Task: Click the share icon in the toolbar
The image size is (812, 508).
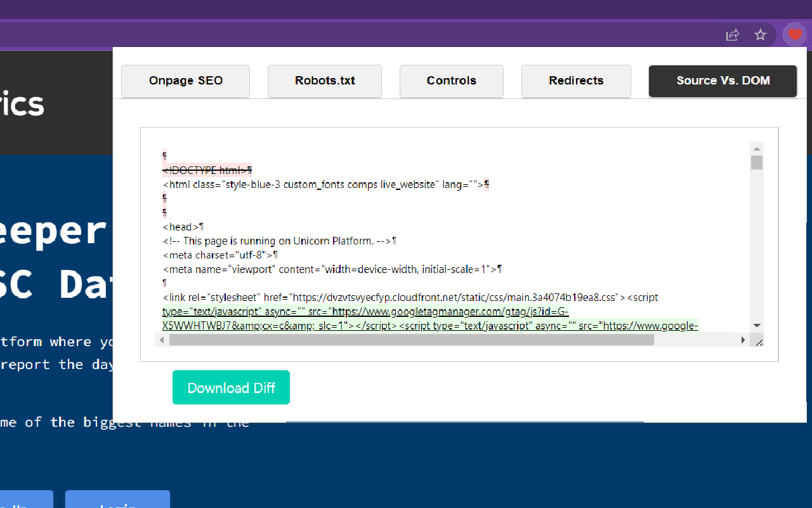Action: click(x=732, y=35)
